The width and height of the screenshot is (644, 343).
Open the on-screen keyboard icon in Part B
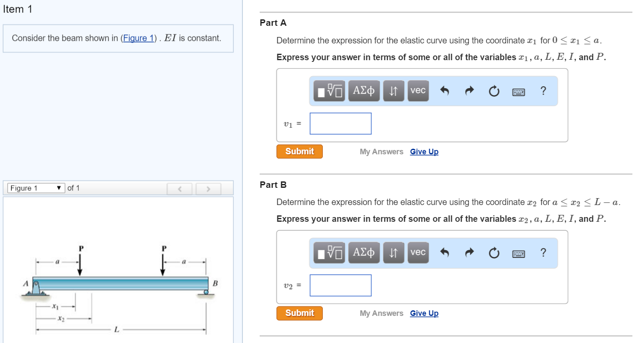[x=518, y=253]
